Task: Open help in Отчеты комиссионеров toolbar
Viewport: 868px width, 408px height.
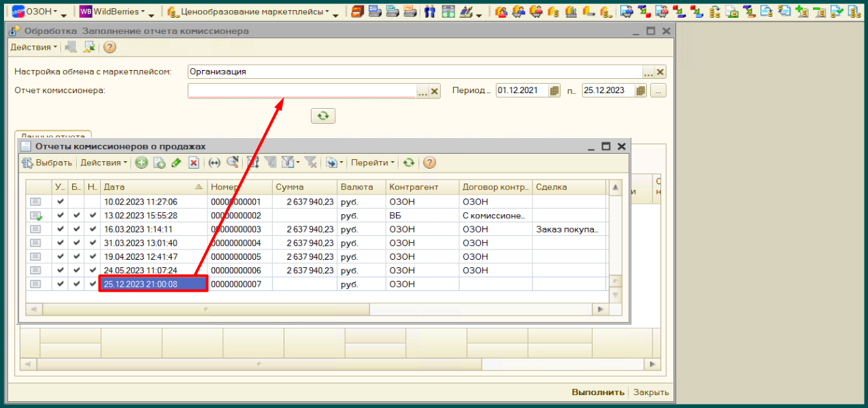Action: point(429,163)
